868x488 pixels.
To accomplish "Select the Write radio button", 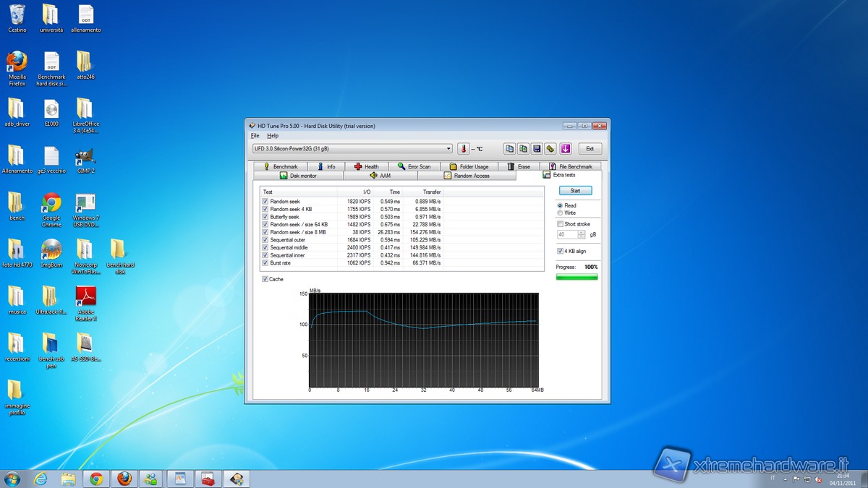I will tap(561, 213).
